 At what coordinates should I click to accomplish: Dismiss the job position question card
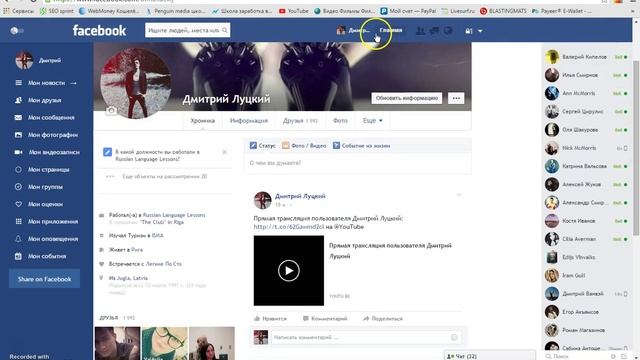(224, 152)
